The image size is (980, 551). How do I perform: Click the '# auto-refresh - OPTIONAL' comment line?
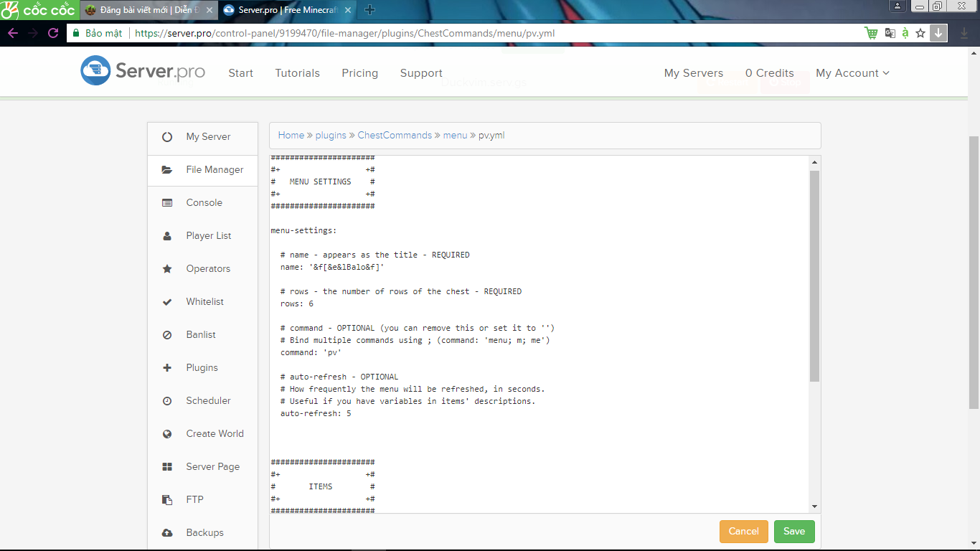(339, 377)
